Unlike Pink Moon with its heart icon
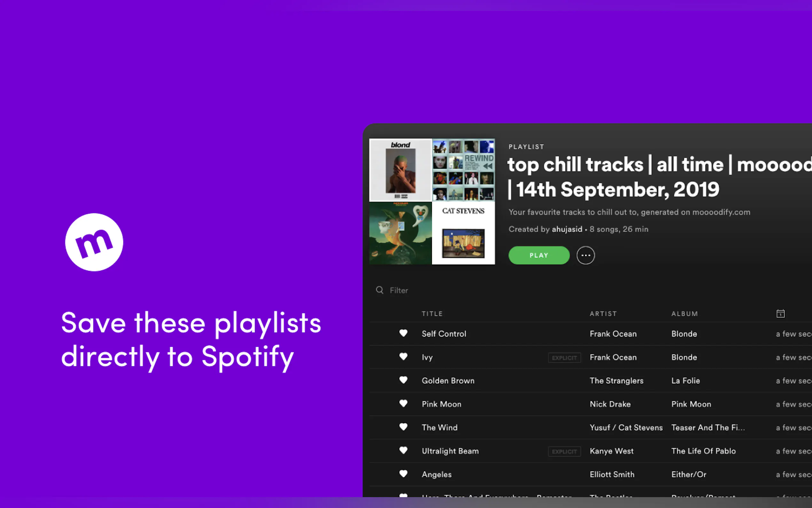The image size is (812, 508). pyautogui.click(x=403, y=403)
